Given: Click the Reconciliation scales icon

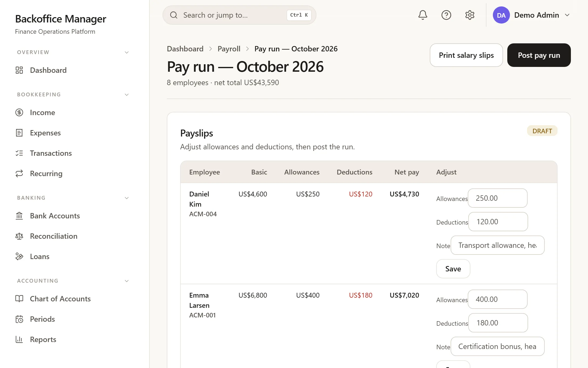Looking at the screenshot, I should coord(19,236).
